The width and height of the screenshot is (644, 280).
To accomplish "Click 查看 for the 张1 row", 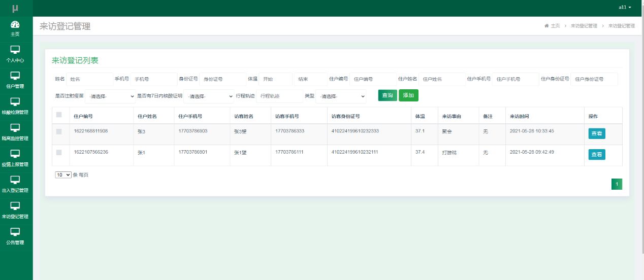I will [597, 154].
